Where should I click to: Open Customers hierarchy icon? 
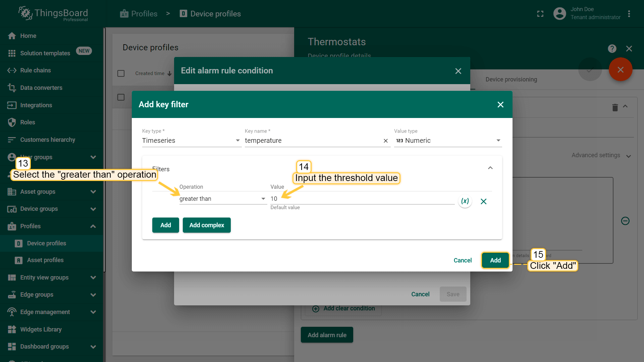(12, 140)
